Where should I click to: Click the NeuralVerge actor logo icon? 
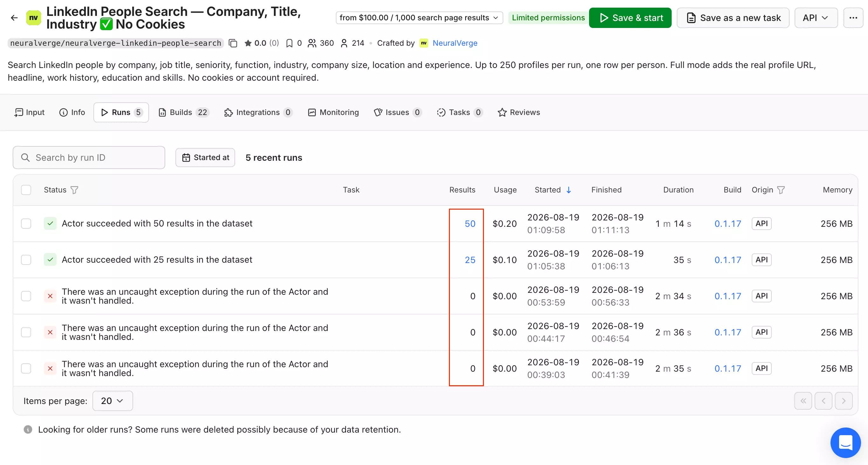tap(33, 17)
